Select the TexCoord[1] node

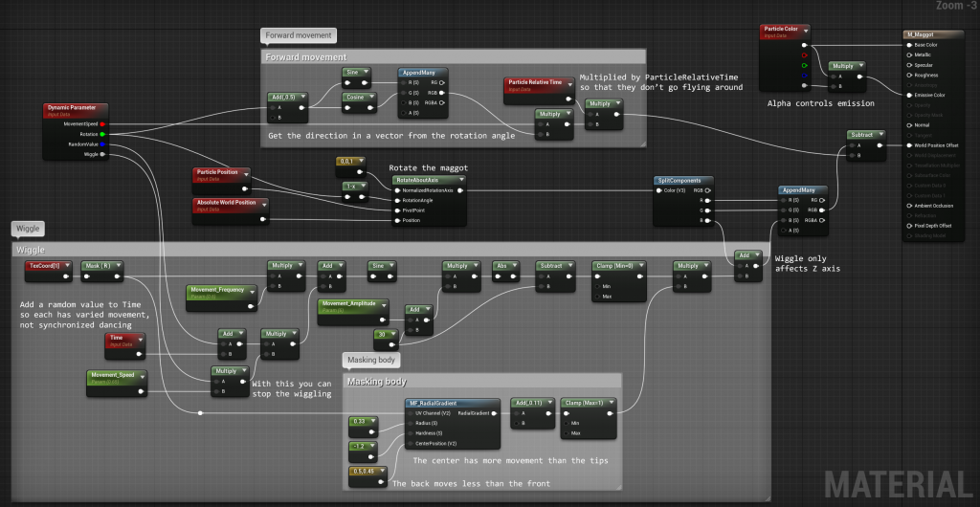tap(50, 271)
